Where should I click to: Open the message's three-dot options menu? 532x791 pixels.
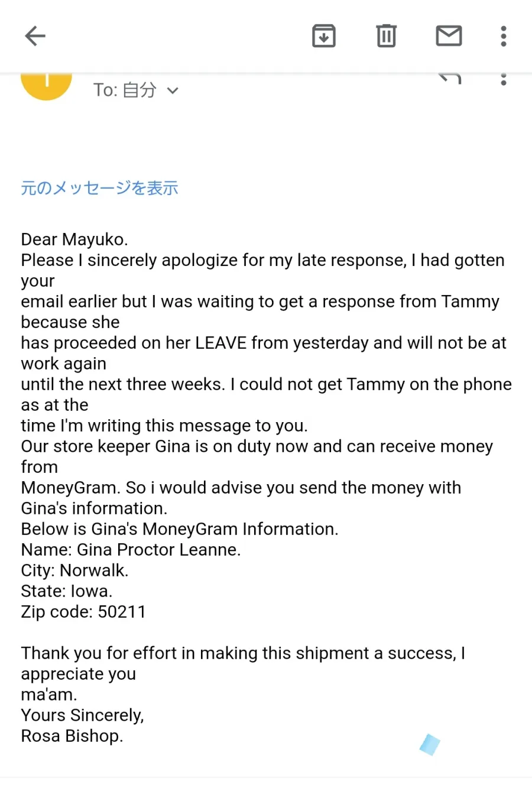pos(503,79)
